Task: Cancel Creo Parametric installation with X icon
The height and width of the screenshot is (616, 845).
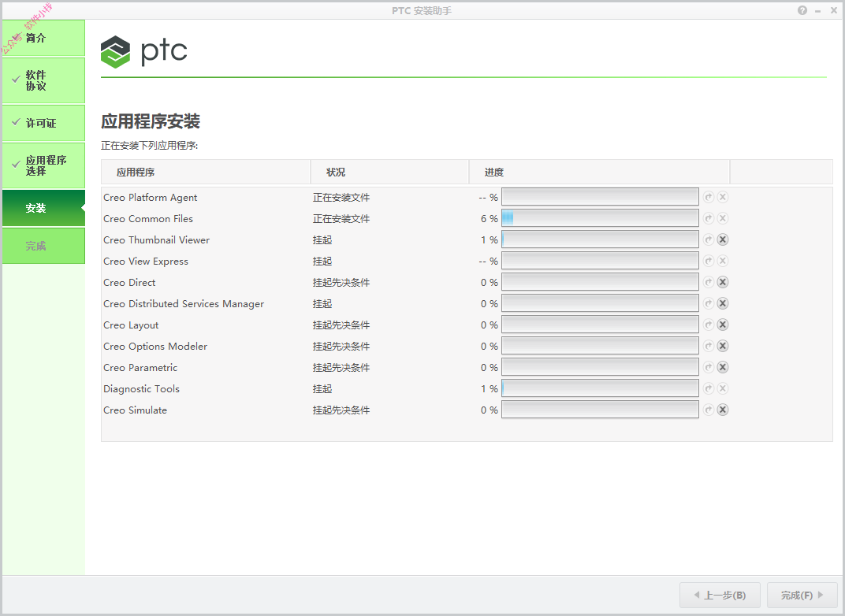Action: (723, 367)
